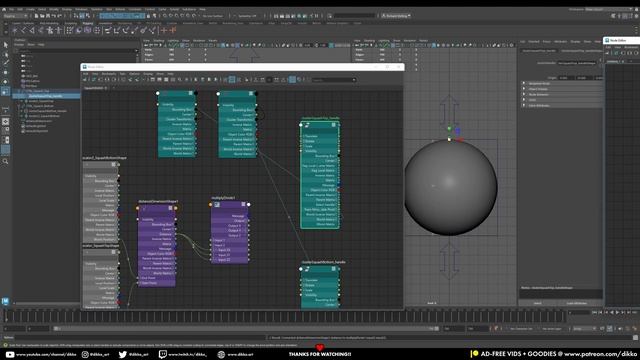
Task: Click the time slider ruler
Action: 286,316
